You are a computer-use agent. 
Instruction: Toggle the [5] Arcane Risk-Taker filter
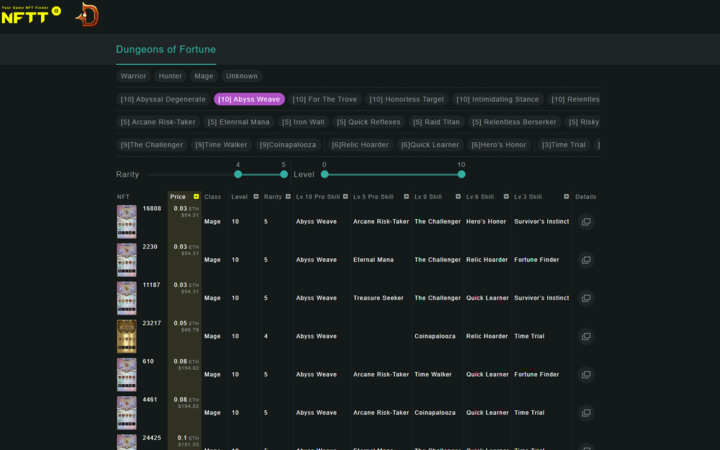[x=158, y=122]
